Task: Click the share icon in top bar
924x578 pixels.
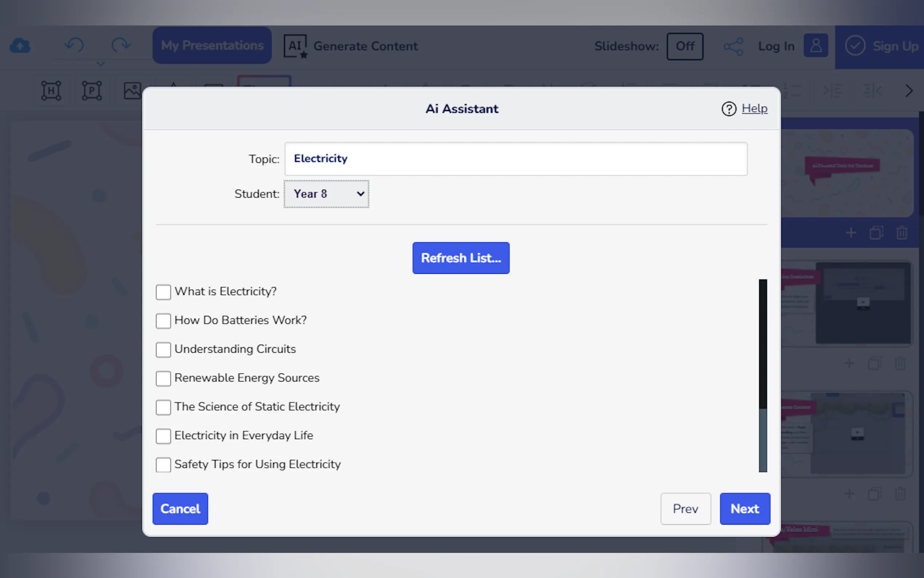Action: click(733, 47)
